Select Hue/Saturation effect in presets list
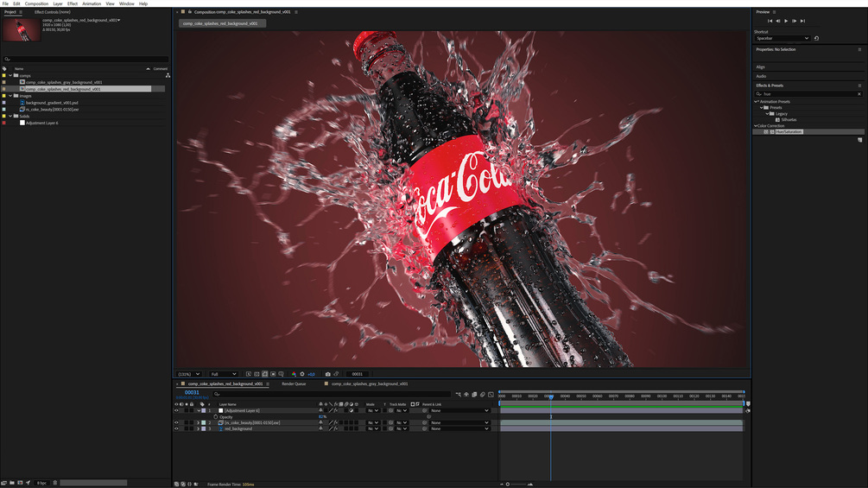 [x=789, y=131]
